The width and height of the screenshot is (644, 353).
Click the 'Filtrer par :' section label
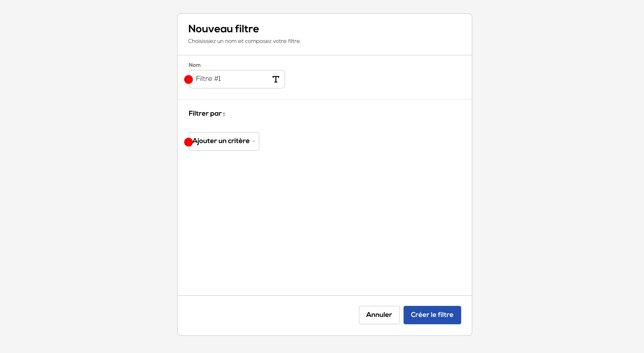[x=207, y=113]
